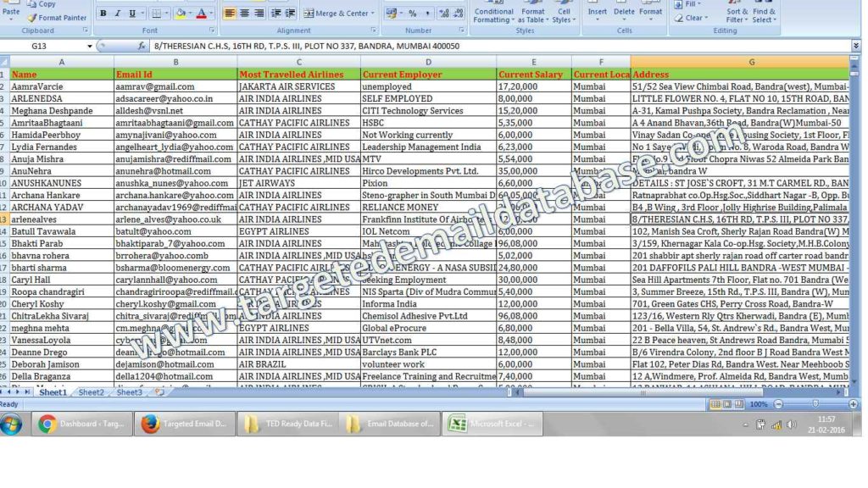Toggle Bold formatting

pos(103,14)
